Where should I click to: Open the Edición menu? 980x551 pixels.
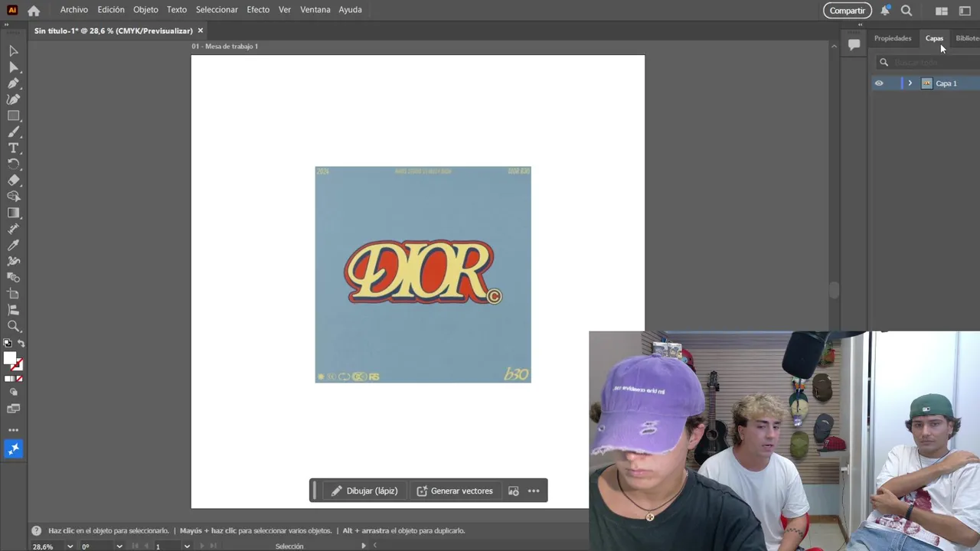coord(111,10)
